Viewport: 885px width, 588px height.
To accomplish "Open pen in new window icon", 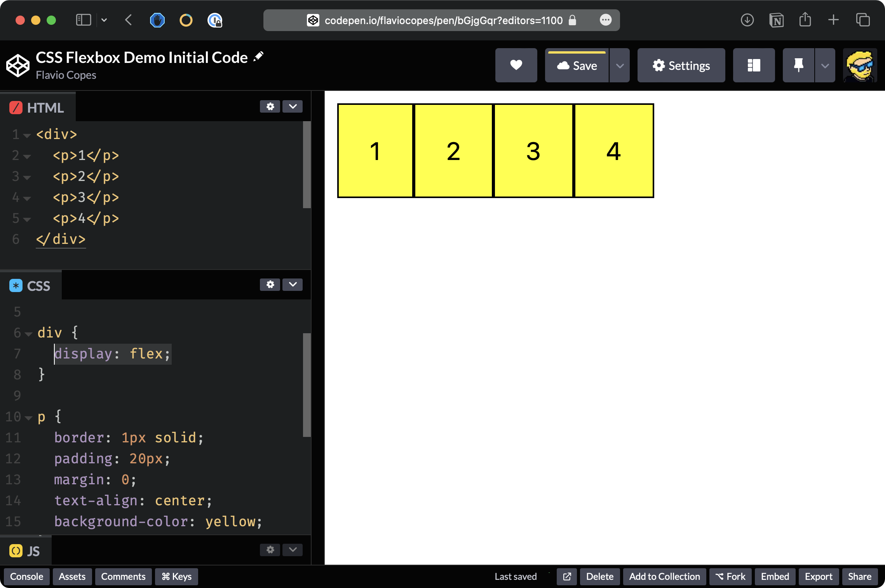I will (567, 577).
